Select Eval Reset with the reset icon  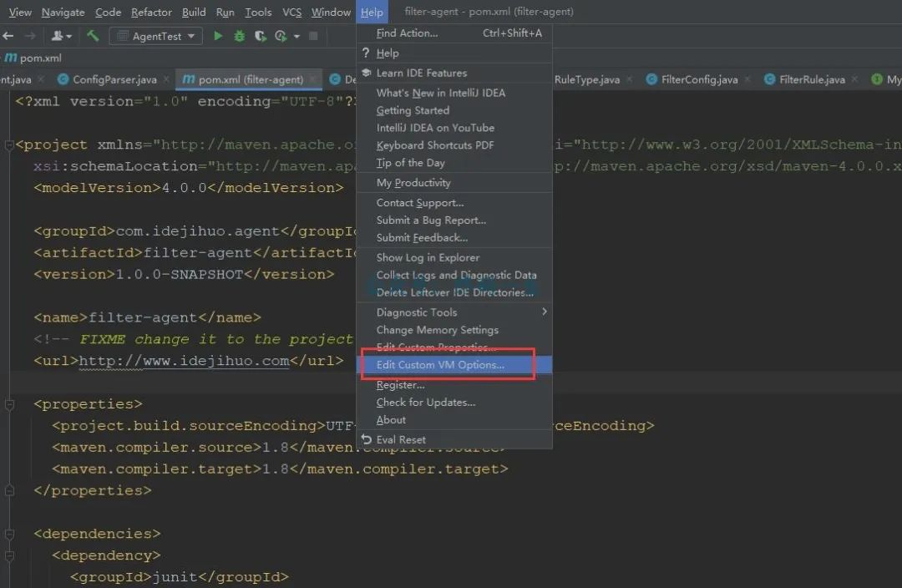pos(454,439)
